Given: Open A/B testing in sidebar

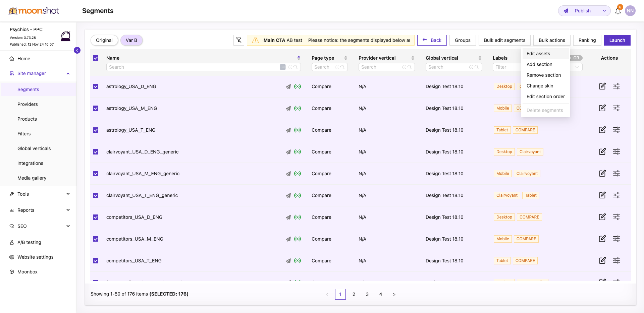Looking at the screenshot, I should [29, 242].
